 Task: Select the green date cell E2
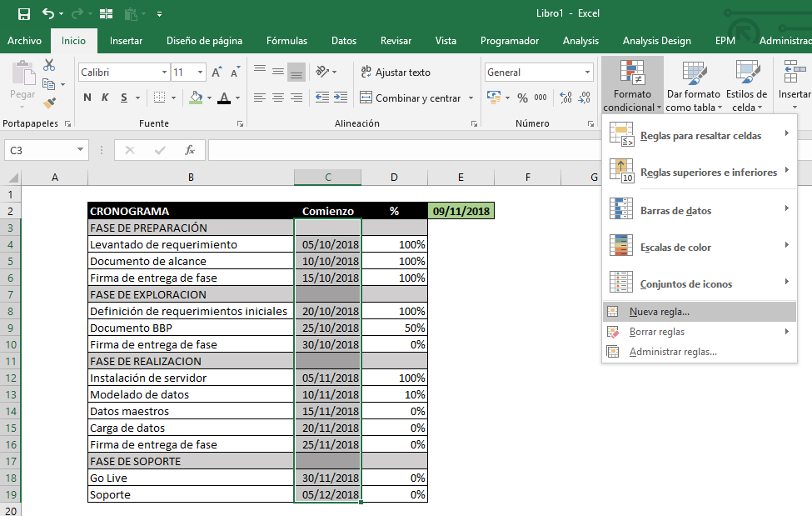[461, 211]
